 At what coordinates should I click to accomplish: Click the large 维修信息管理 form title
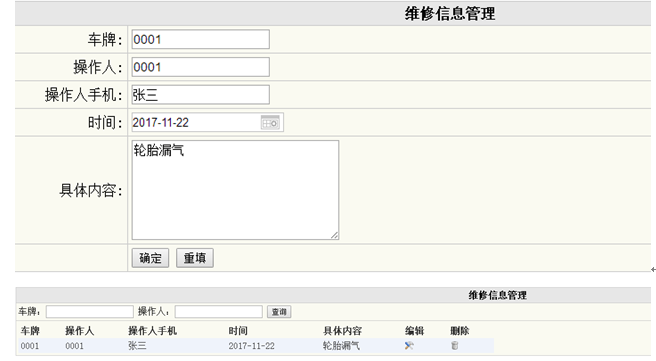tap(450, 14)
